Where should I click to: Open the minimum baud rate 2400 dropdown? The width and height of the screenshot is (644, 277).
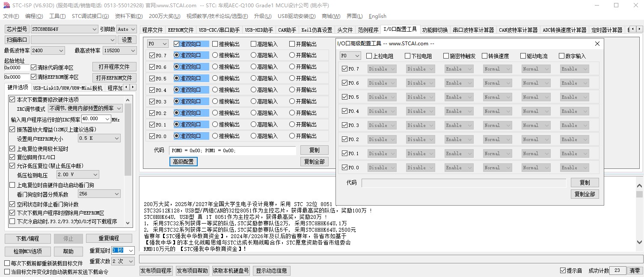47,50
